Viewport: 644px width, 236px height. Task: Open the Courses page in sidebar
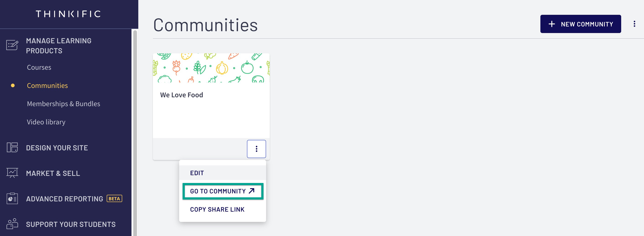click(x=39, y=67)
